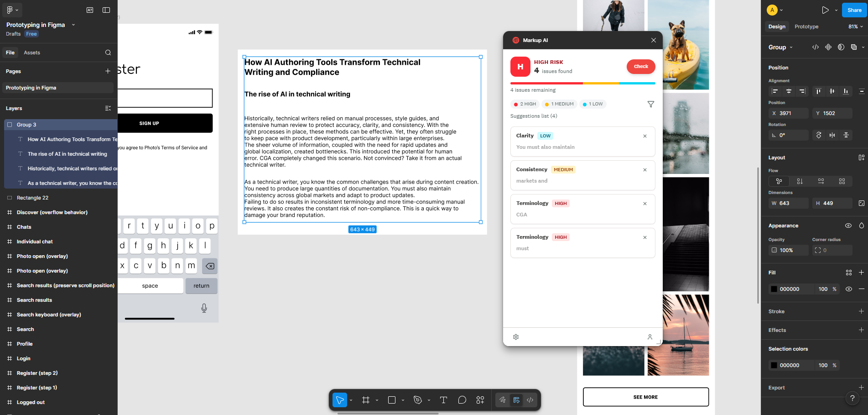This screenshot has height=415, width=868.
Task: Click the Share button
Action: pyautogui.click(x=854, y=10)
